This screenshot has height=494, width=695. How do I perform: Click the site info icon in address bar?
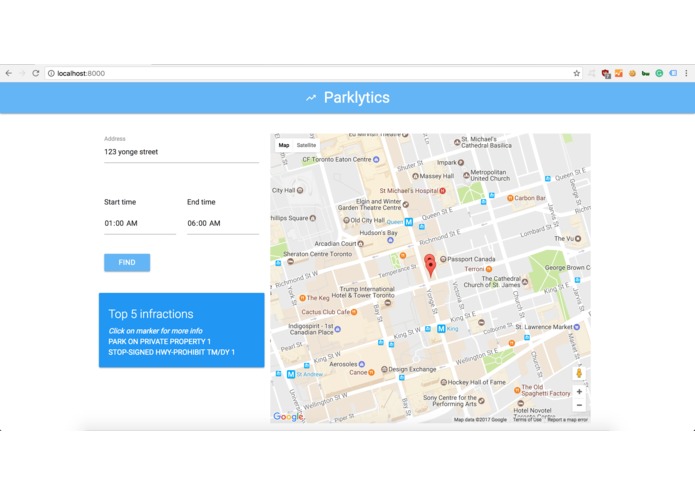(51, 74)
